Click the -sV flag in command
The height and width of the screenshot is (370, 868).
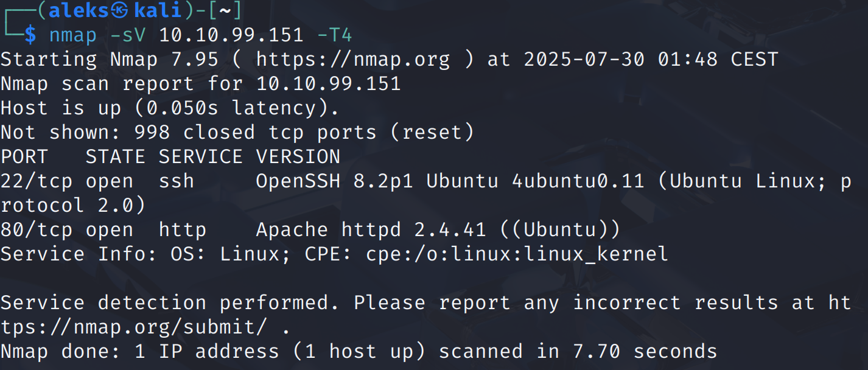(x=128, y=35)
